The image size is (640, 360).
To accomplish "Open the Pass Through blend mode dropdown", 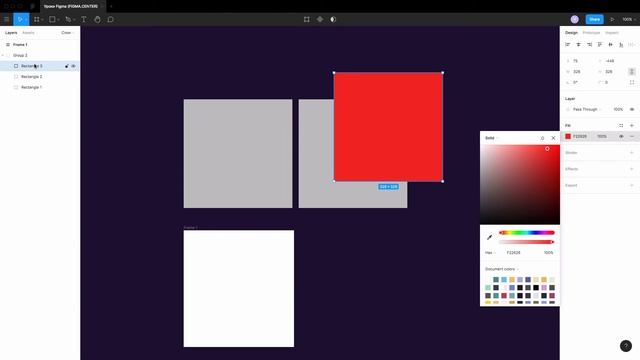I will tap(587, 109).
